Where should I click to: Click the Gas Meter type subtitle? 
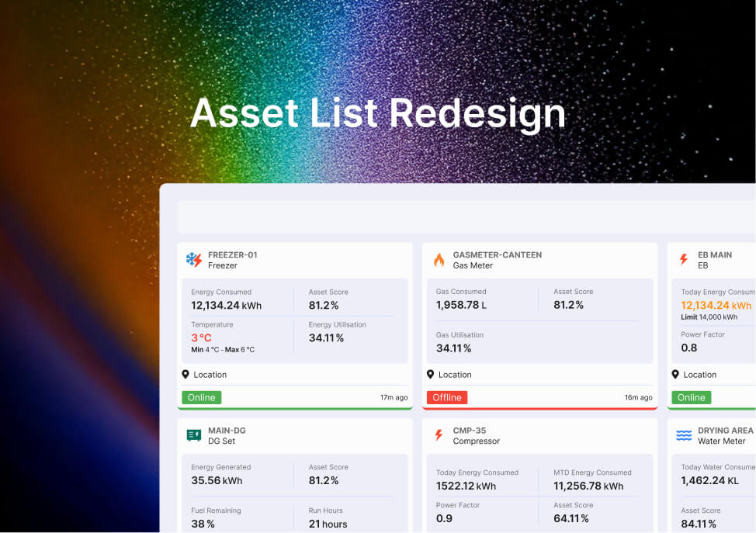click(x=473, y=265)
